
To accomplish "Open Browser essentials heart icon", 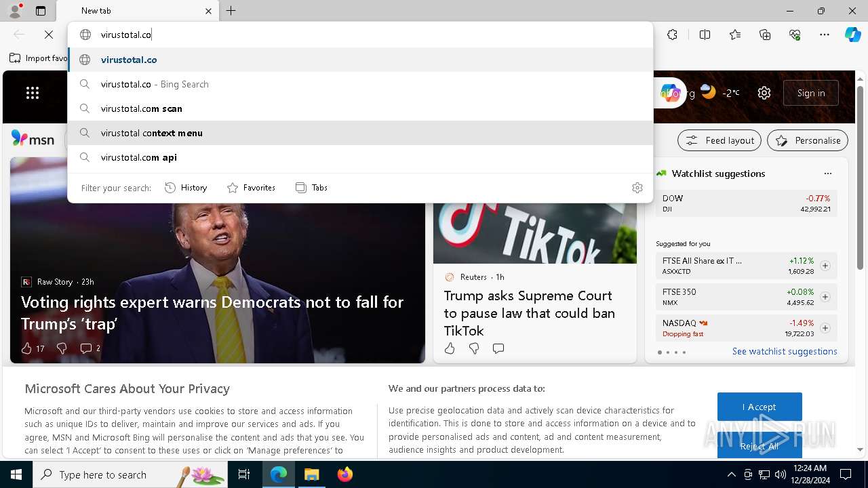I will click(x=795, y=35).
